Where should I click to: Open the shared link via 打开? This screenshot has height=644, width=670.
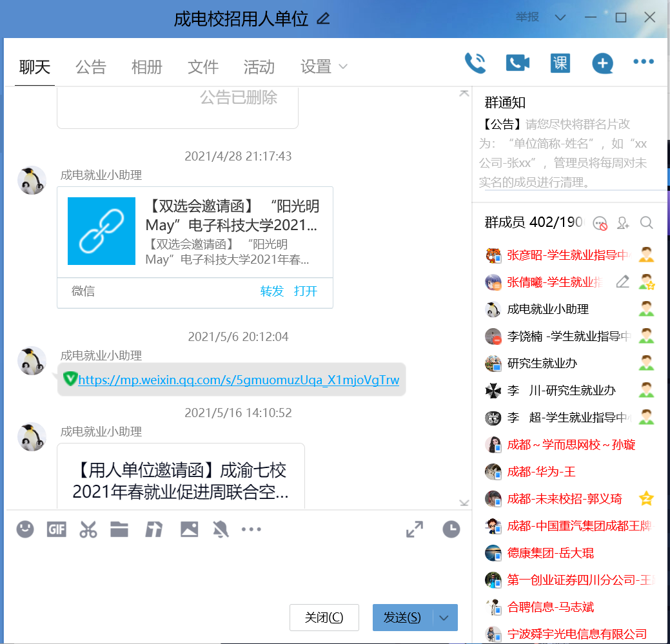[305, 291]
